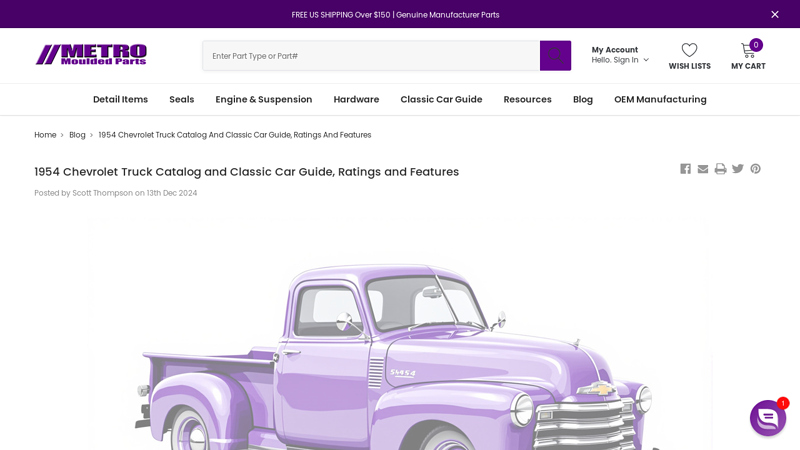Open Engine & Suspension menu
Screen dimensions: 800x450
point(264,99)
